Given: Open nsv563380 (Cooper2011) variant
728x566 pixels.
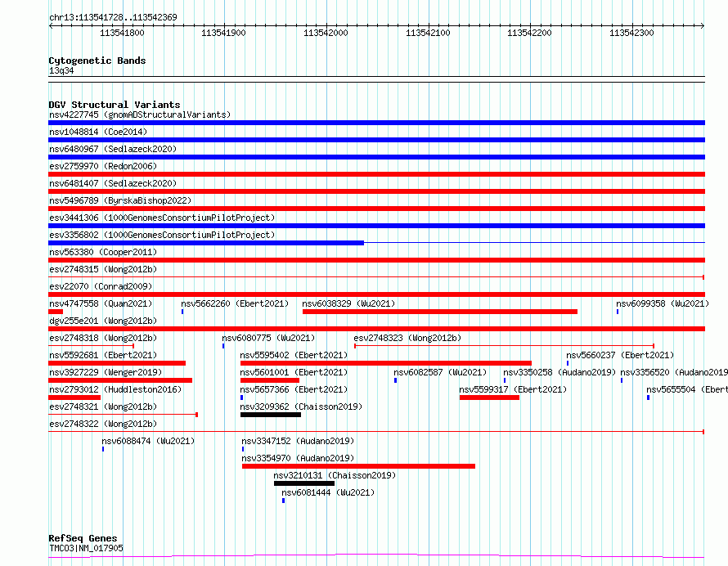Looking at the screenshot, I should coord(103,252).
